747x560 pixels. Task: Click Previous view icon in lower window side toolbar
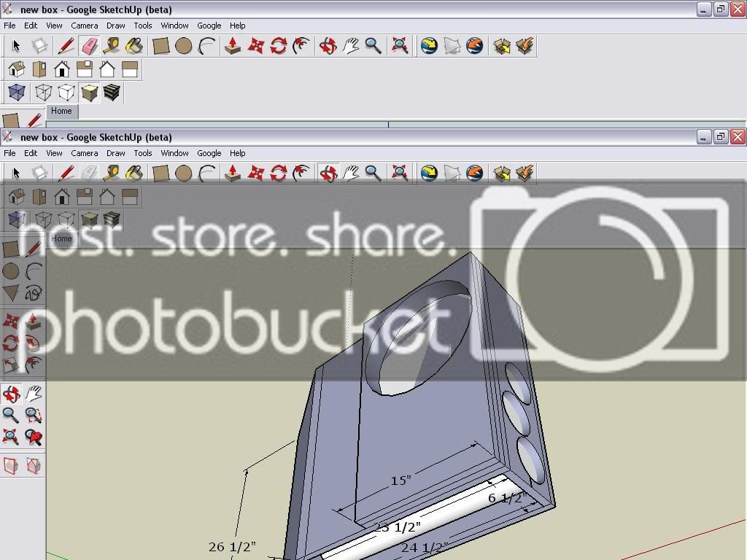point(34,437)
